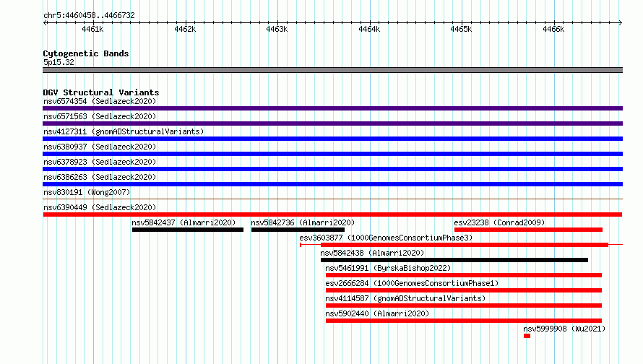Select the red bar under esv2666284

pyautogui.click(x=463, y=290)
